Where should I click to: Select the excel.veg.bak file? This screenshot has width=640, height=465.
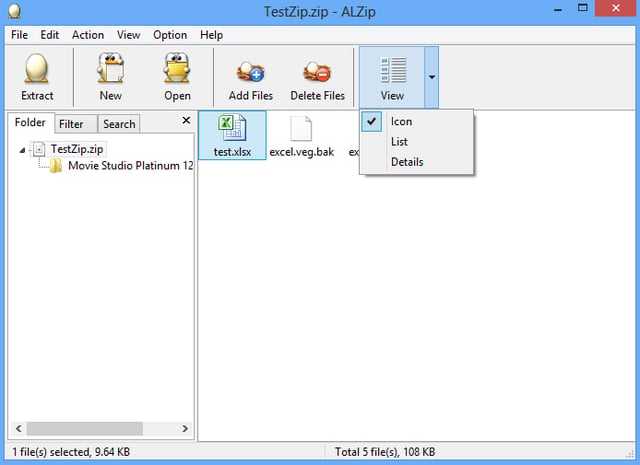(302, 137)
